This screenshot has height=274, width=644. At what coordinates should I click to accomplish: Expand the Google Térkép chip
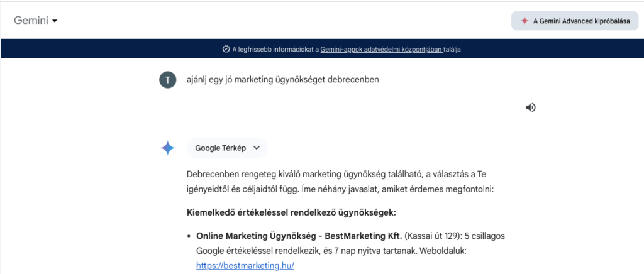point(227,148)
